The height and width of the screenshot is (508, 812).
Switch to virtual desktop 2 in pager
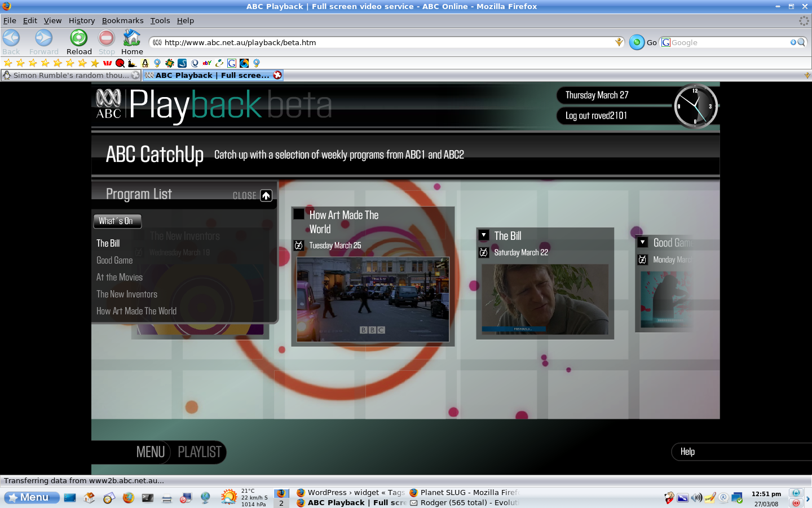point(281,503)
